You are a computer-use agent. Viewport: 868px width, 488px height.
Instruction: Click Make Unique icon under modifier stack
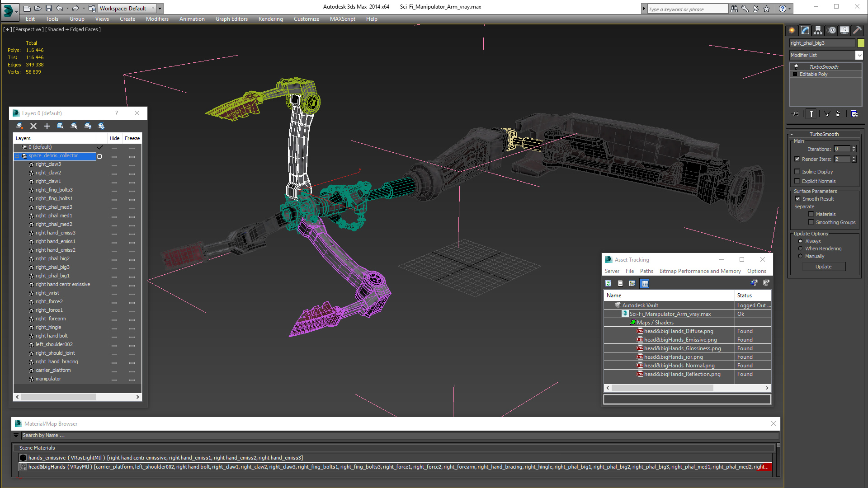coord(827,114)
